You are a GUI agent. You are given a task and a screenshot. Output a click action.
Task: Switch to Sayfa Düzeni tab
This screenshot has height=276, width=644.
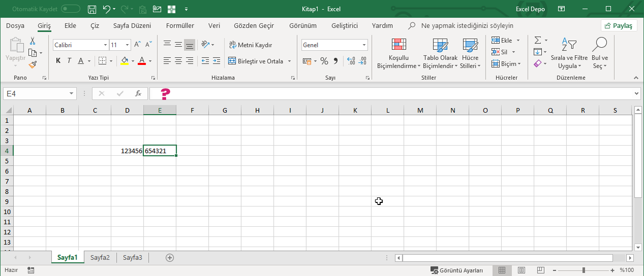[x=132, y=25]
